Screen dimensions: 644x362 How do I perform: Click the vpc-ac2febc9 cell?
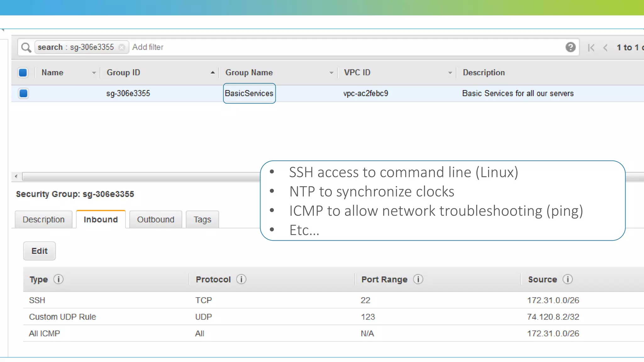[x=366, y=93]
